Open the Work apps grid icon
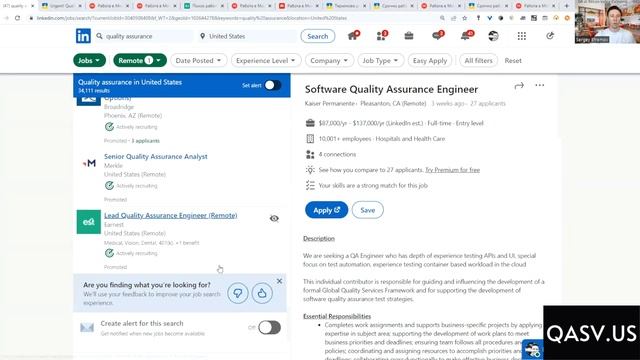Viewport: 640px width, 360px height. [x=522, y=36]
